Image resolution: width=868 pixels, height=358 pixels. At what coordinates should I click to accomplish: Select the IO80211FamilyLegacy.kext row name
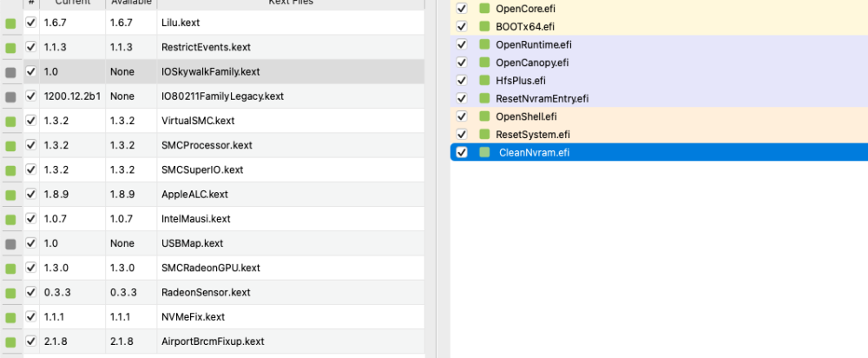222,96
